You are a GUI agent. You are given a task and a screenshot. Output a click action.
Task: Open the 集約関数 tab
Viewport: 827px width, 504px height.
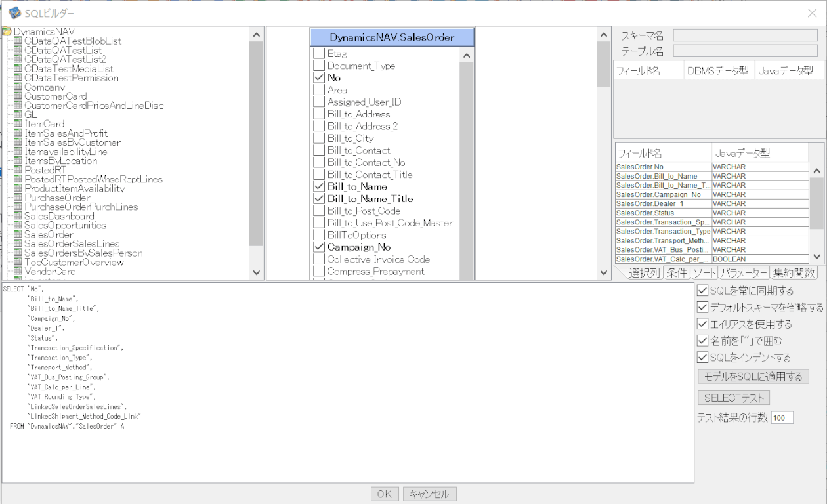click(x=794, y=272)
